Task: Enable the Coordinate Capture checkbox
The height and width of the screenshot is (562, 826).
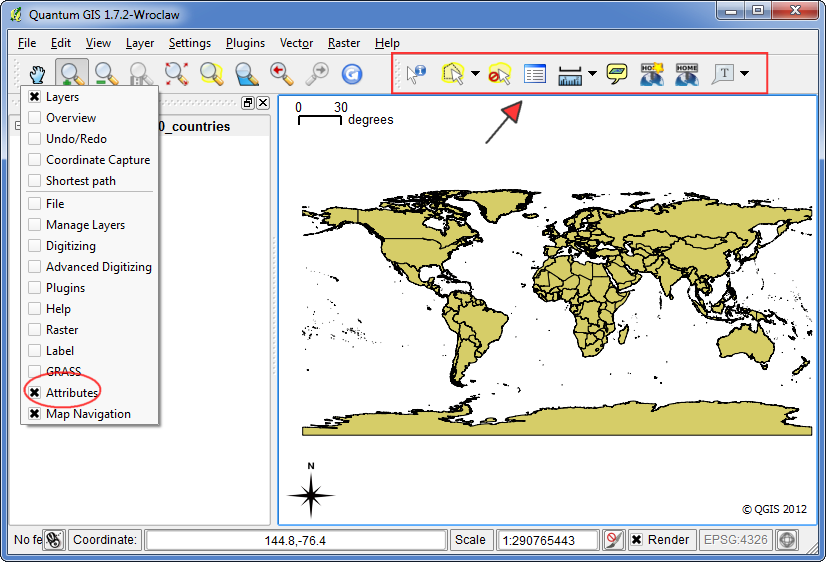Action: point(34,160)
